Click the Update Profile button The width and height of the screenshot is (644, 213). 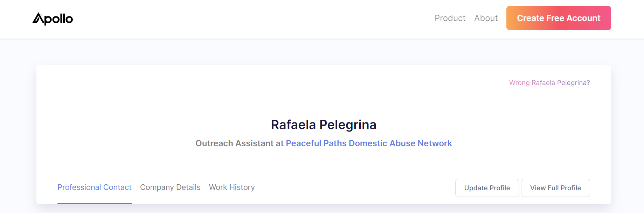[x=487, y=188]
